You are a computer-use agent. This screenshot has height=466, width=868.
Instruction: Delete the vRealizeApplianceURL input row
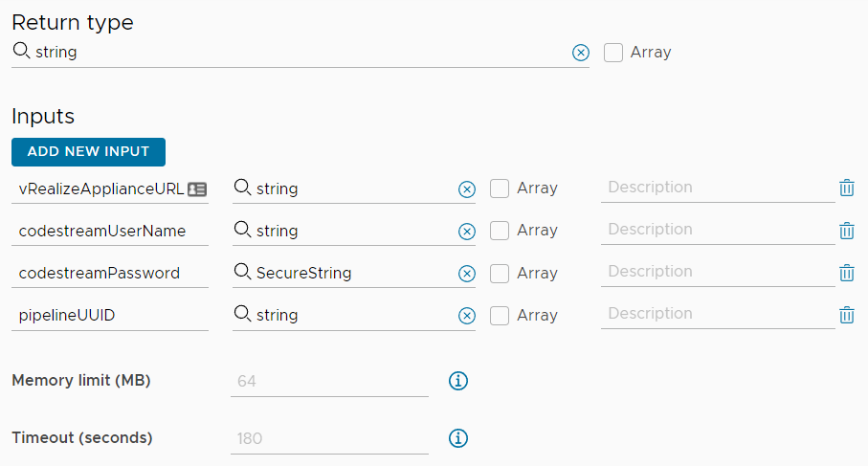tap(846, 189)
